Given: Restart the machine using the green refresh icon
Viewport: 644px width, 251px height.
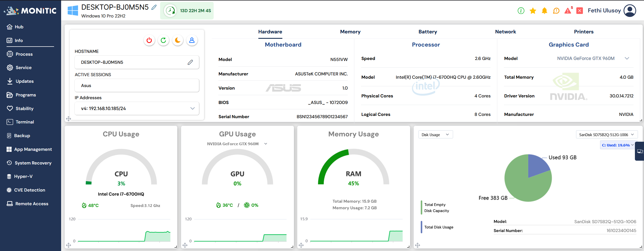Looking at the screenshot, I should coord(163,40).
